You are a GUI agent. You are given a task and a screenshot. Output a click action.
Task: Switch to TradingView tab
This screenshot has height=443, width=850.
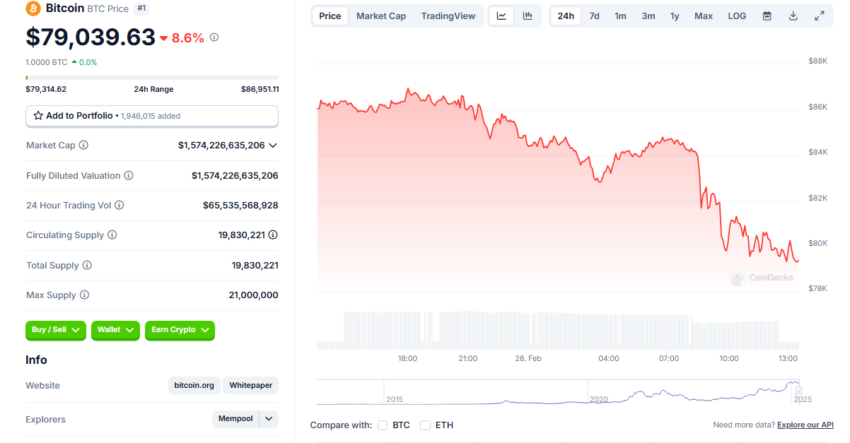point(448,16)
